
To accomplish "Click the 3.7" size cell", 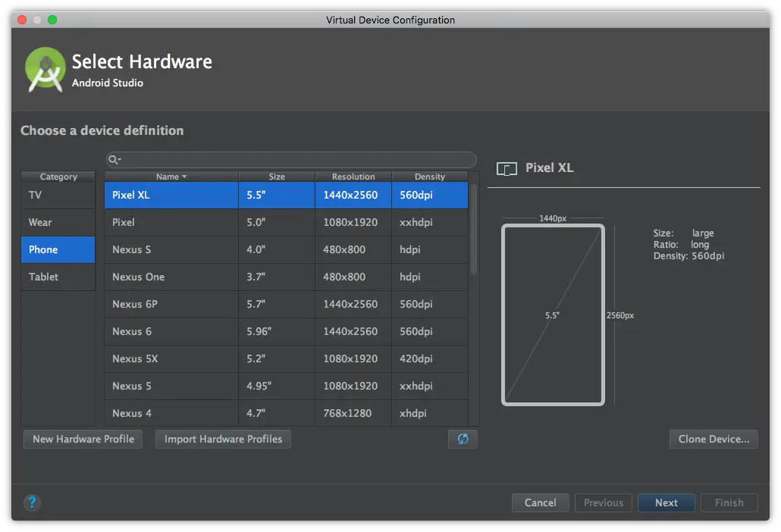I will (277, 277).
